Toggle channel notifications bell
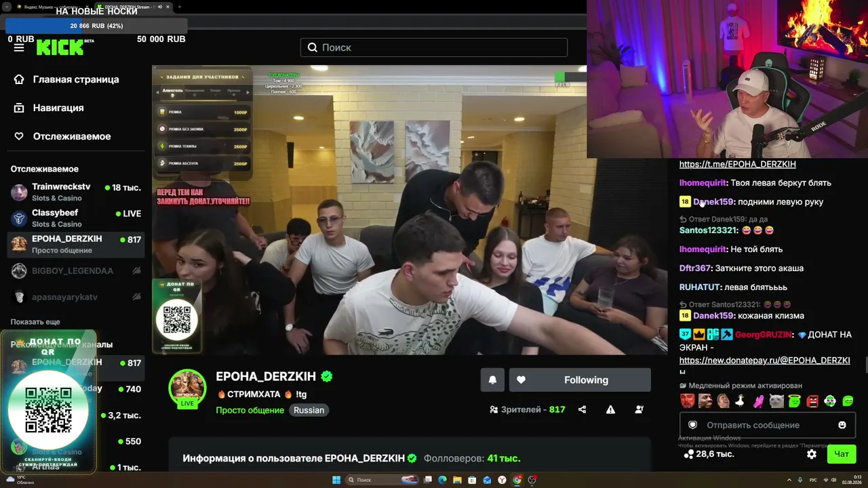 point(492,380)
